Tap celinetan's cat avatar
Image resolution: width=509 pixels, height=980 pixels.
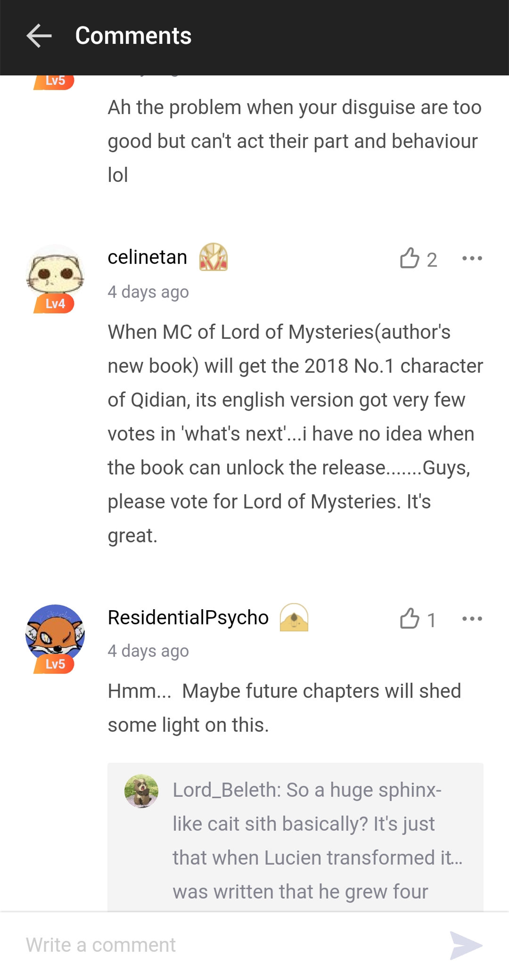tap(55, 274)
